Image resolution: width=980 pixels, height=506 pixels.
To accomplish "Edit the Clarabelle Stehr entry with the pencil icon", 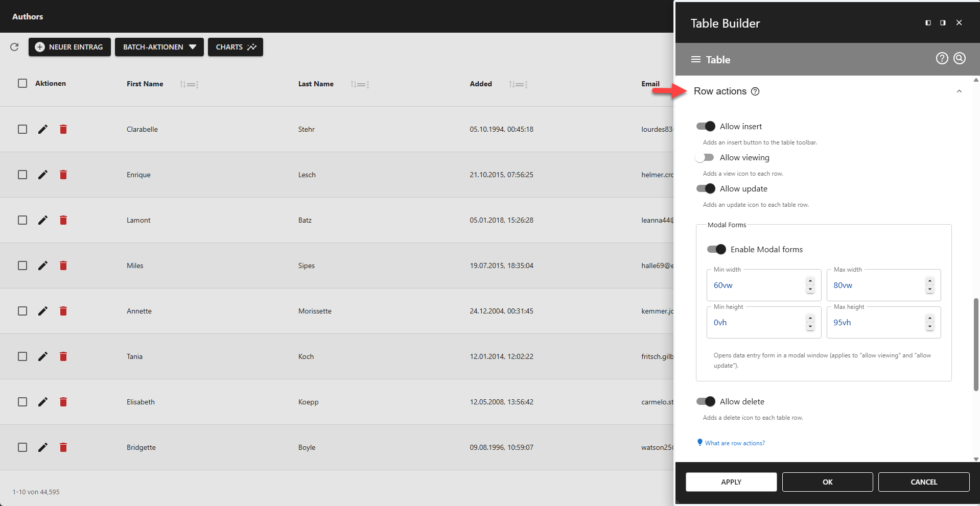I will tap(42, 129).
